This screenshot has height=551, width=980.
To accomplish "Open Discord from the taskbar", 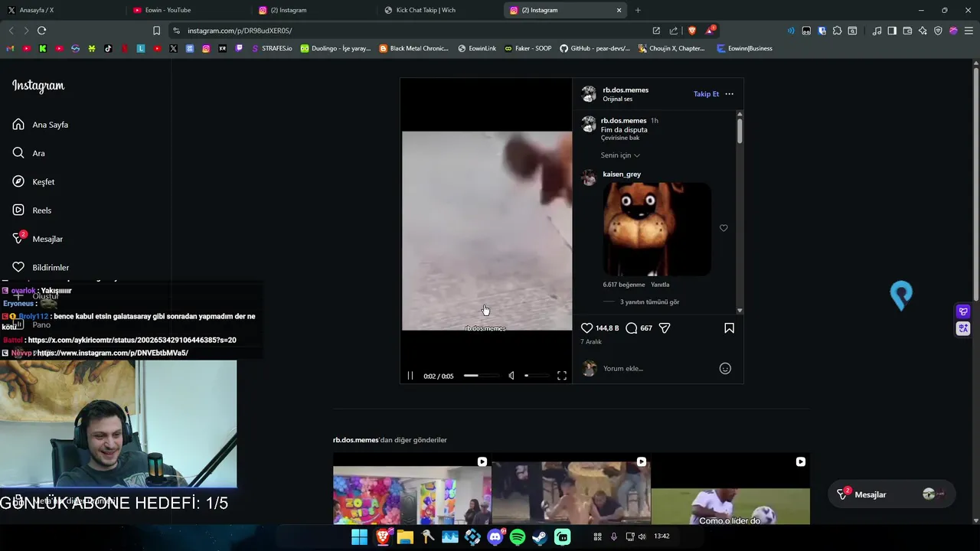I will point(495,537).
